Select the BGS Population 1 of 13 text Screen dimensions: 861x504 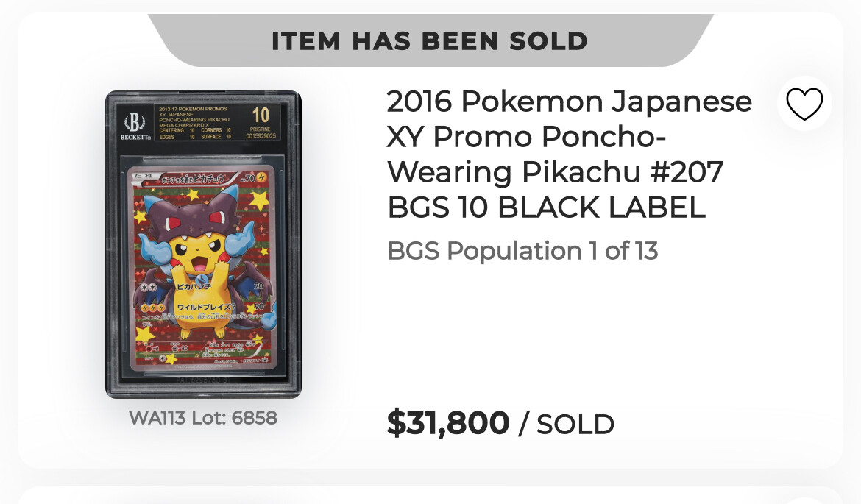(x=522, y=251)
